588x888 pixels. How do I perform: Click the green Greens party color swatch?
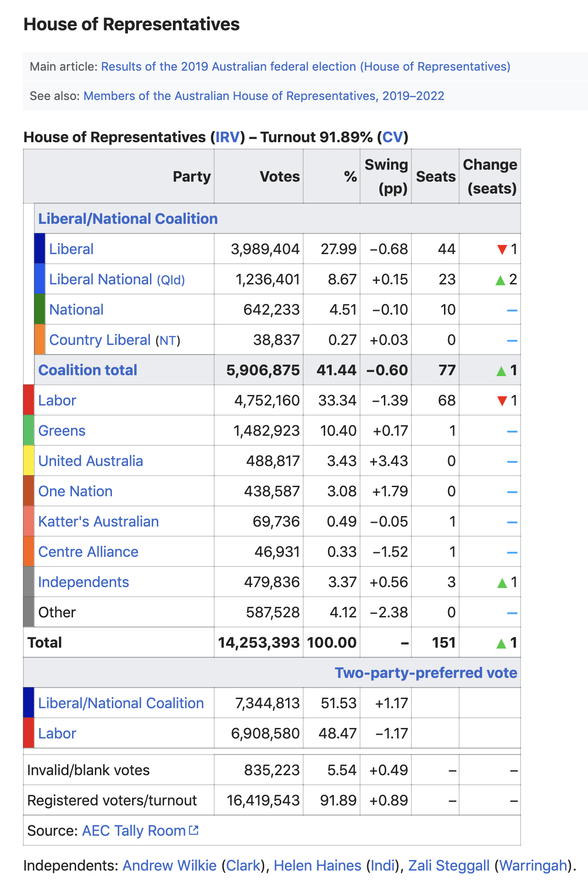point(28,430)
